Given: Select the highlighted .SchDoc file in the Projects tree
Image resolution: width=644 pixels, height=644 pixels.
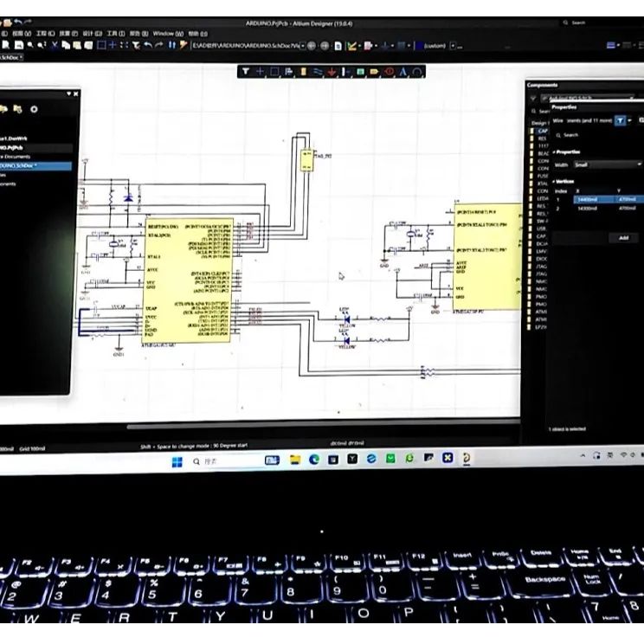Looking at the screenshot, I should tap(35, 165).
